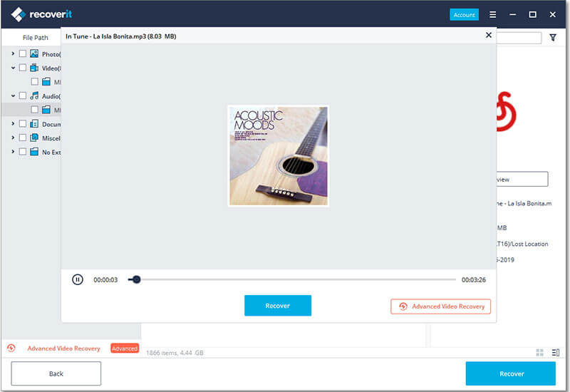Click the red music app logo in details panel

click(507, 112)
